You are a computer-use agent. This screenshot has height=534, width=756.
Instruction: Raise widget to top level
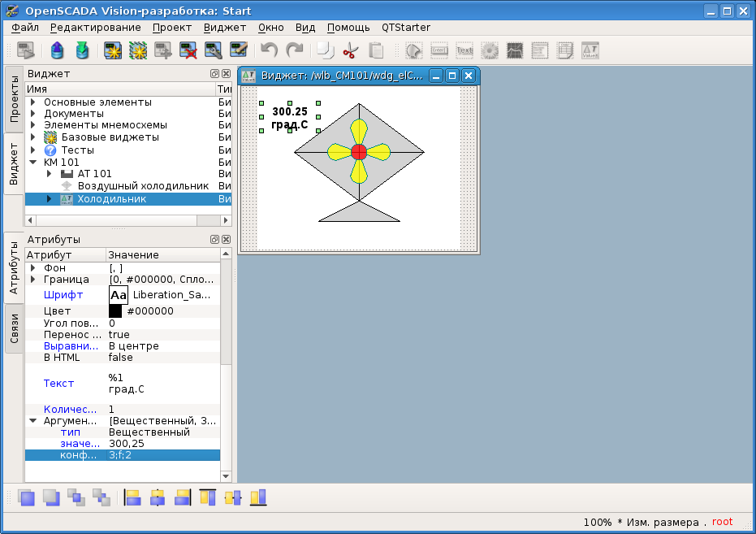[x=26, y=497]
